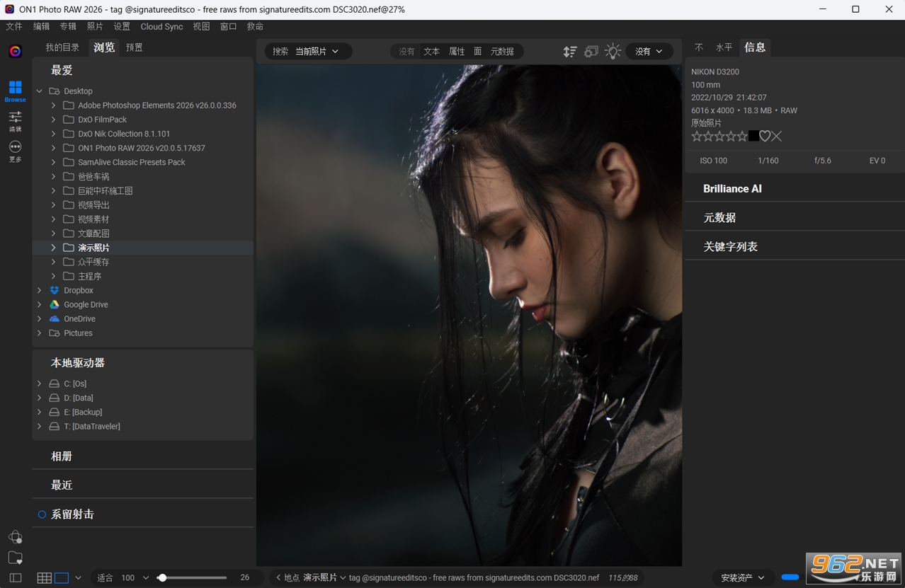Expand the DxO FilmPack folder
This screenshot has height=588, width=905.
(x=53, y=120)
